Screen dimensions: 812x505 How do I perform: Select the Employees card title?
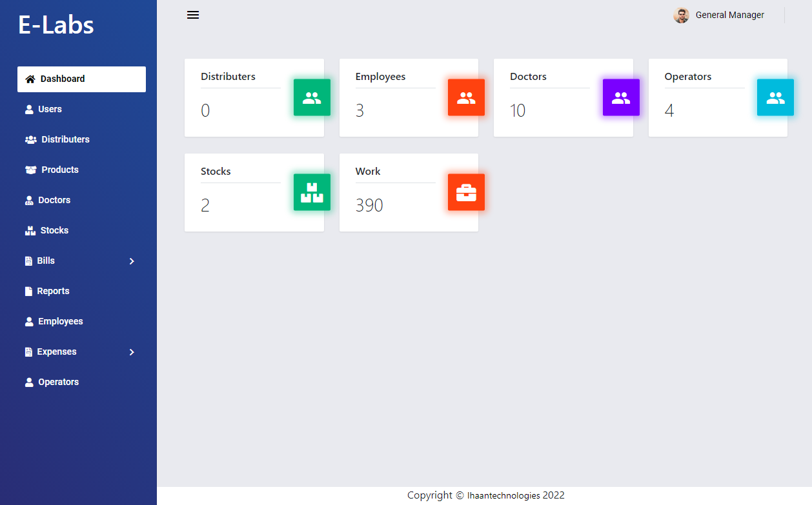380,76
